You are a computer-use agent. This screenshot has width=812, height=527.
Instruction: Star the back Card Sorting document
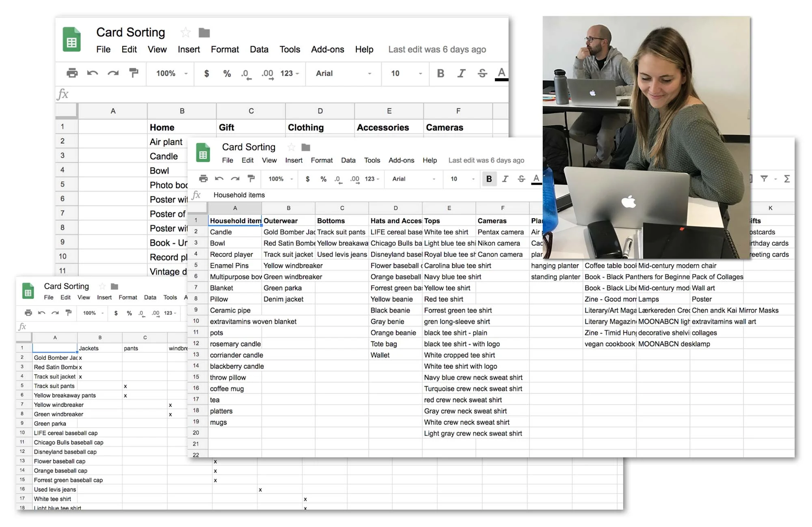[x=186, y=32]
